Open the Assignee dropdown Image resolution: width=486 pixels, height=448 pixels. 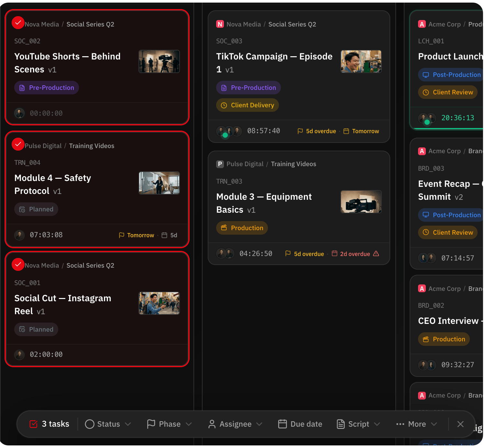tap(235, 424)
